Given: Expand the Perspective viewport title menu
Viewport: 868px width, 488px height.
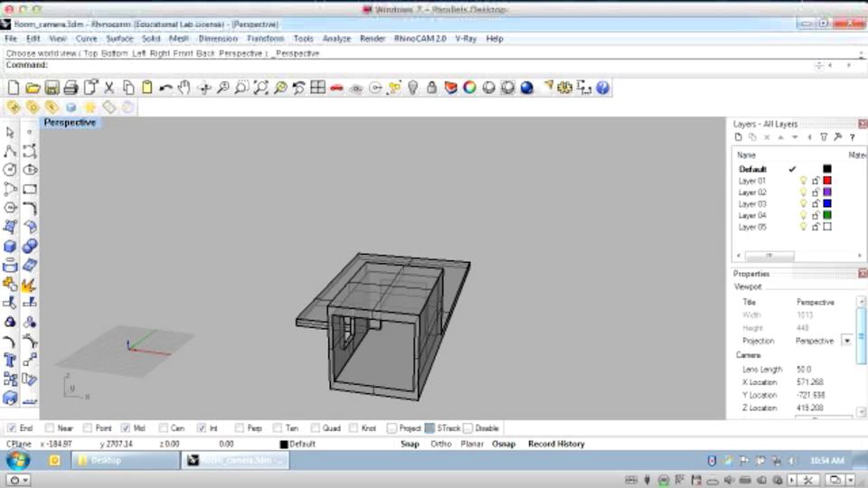Looking at the screenshot, I should 70,123.
